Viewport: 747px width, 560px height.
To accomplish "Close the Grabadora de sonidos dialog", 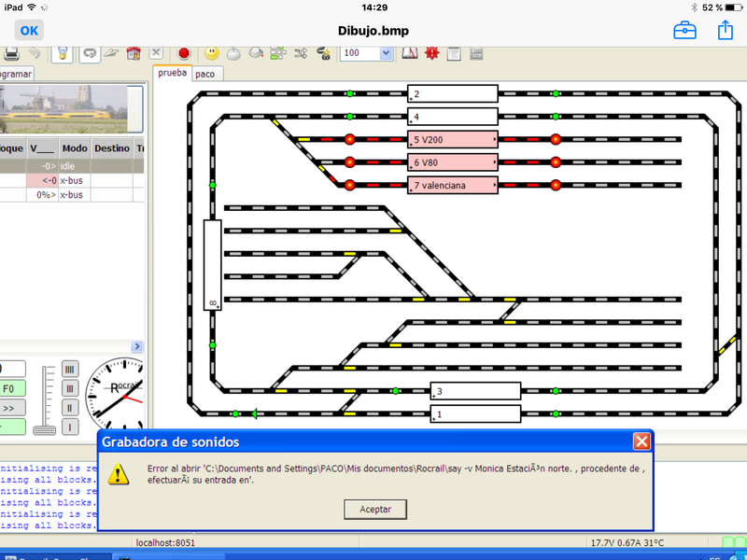I will pos(641,441).
